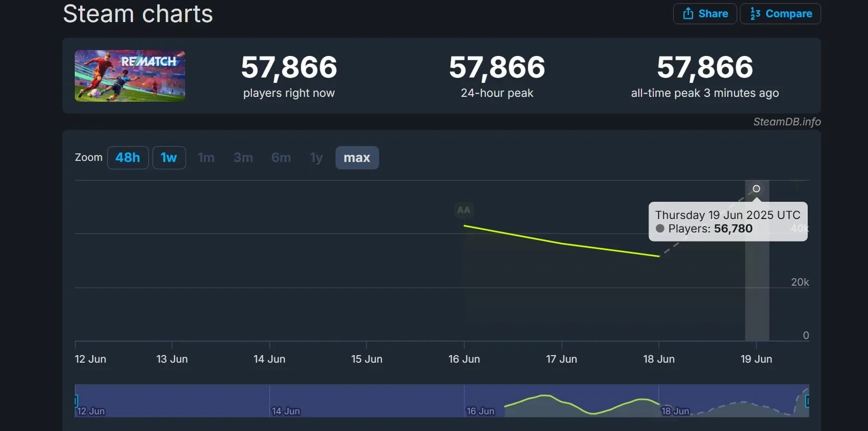The image size is (868, 431).
Task: Open the Rematch game thumbnail
Action: pyautogui.click(x=130, y=76)
